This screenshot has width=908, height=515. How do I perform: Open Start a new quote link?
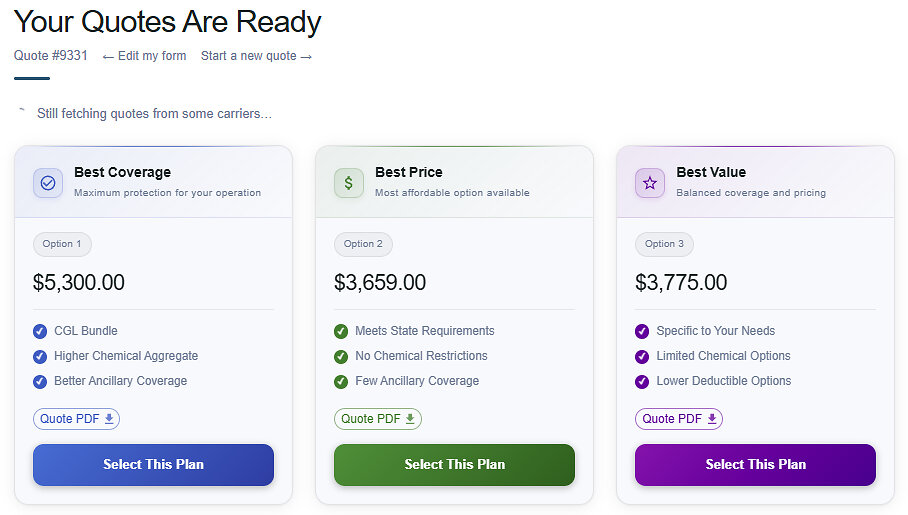(257, 56)
